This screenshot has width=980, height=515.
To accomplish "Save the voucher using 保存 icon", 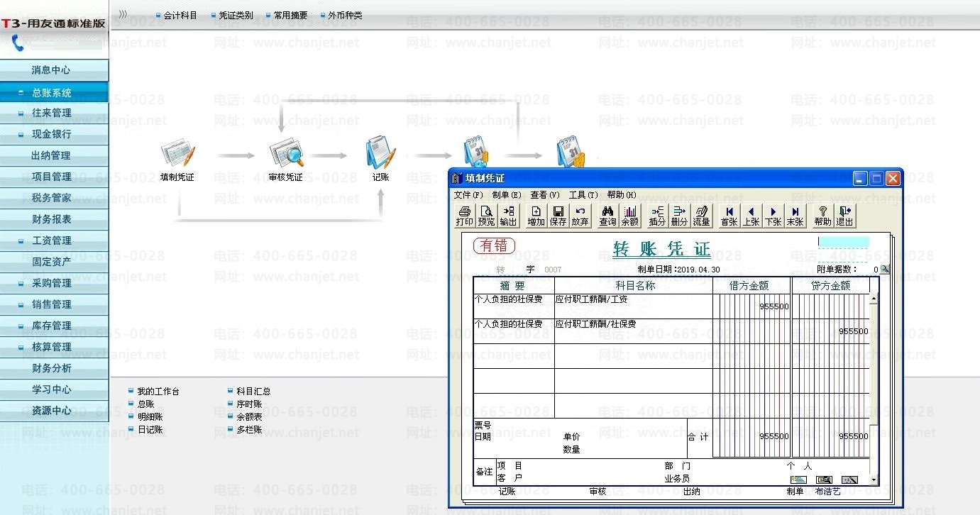I will point(558,216).
